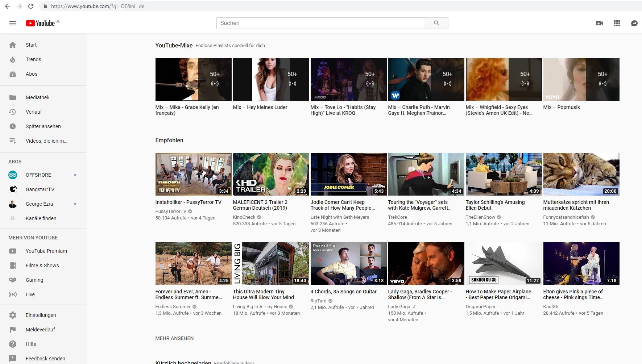Click the YouTube logo

coord(41,23)
